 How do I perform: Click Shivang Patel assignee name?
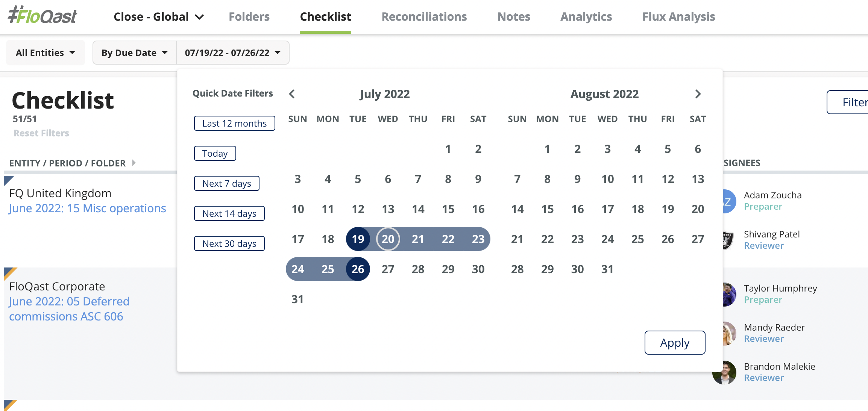tap(772, 234)
